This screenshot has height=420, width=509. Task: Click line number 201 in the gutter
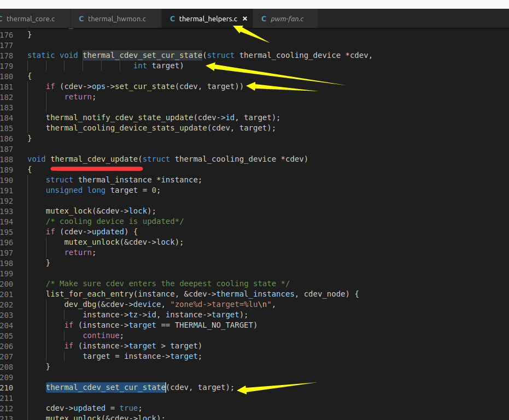pyautogui.click(x=7, y=294)
